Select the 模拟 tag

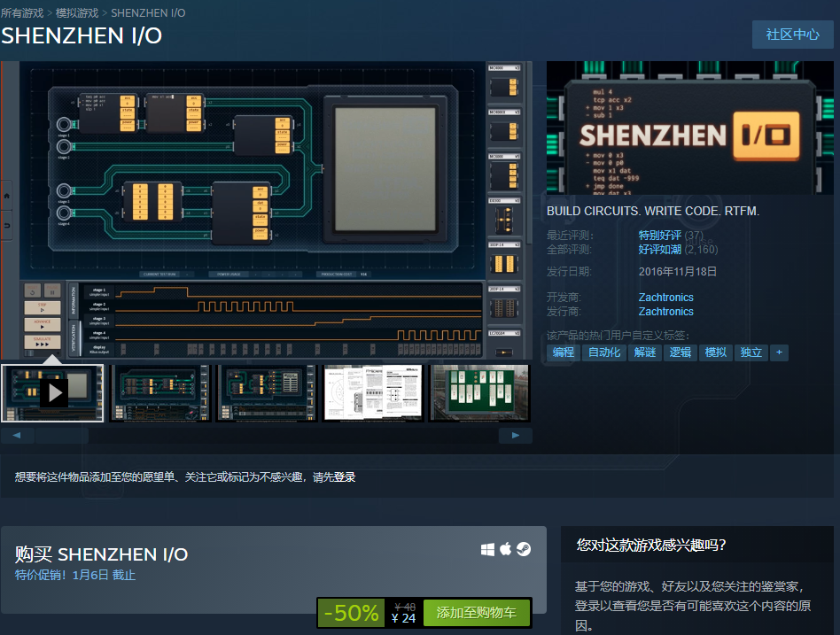click(715, 352)
